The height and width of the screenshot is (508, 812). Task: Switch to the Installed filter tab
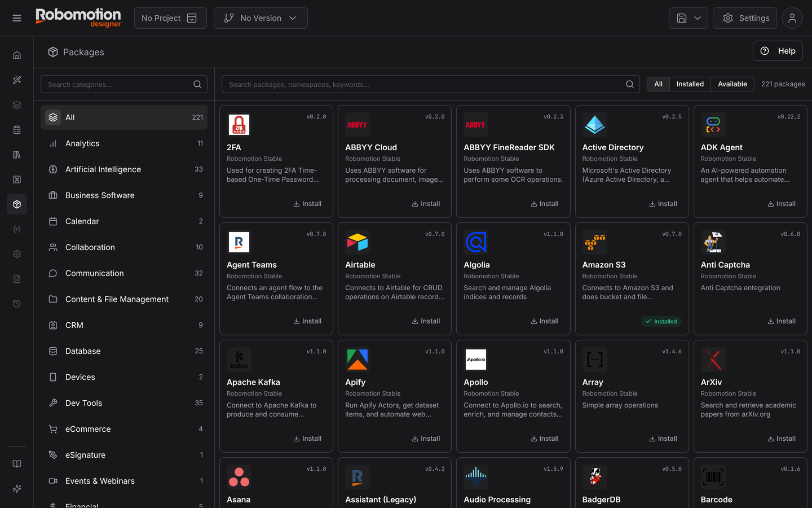[690, 84]
